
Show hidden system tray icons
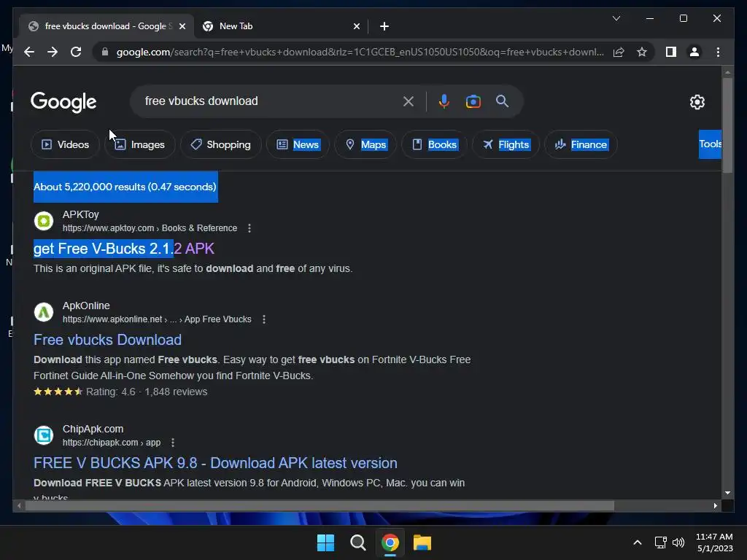638,542
